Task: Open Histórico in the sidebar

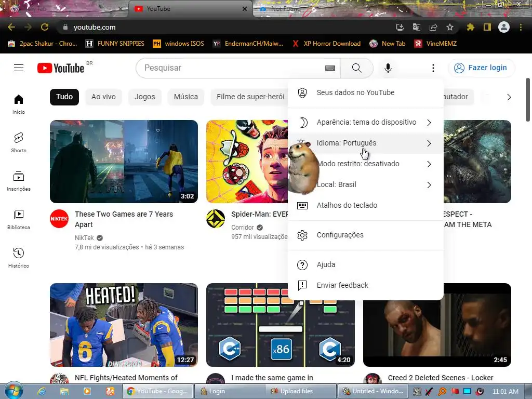Action: [19, 258]
